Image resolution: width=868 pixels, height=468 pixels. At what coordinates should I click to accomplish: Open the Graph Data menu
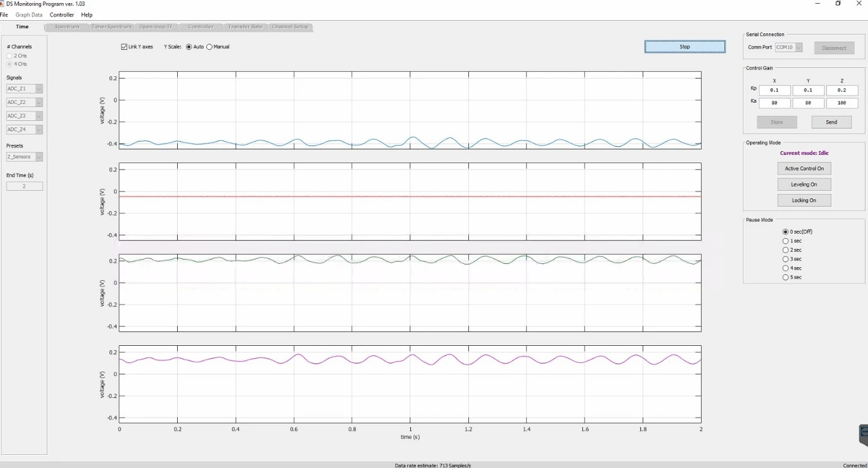click(29, 14)
